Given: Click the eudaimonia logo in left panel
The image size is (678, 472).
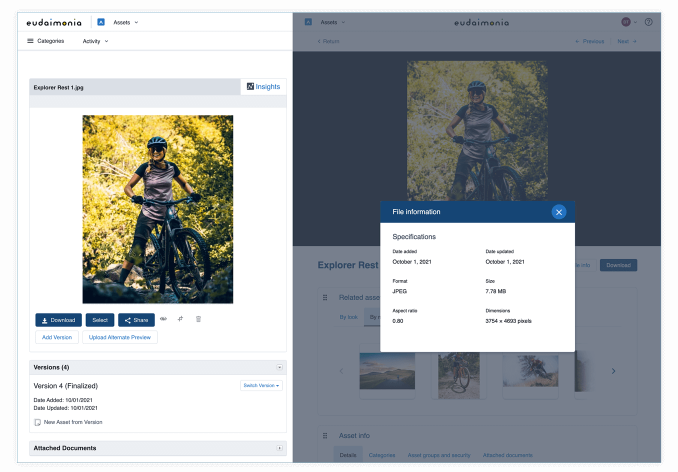Looking at the screenshot, I should pyautogui.click(x=54, y=22).
